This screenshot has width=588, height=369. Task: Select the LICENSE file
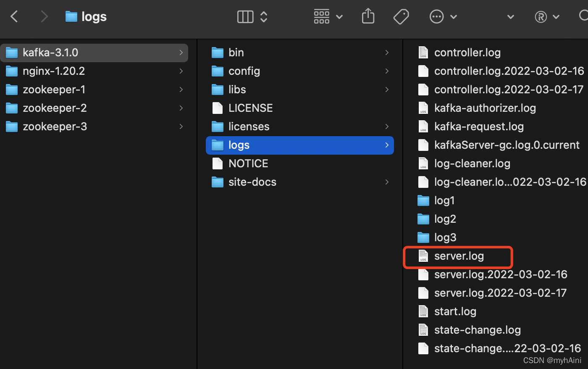point(300,108)
